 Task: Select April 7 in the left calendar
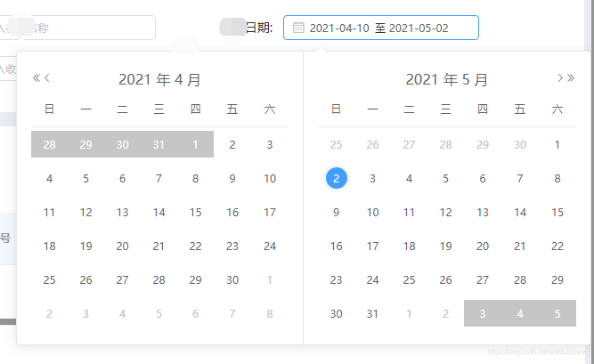pos(159,178)
